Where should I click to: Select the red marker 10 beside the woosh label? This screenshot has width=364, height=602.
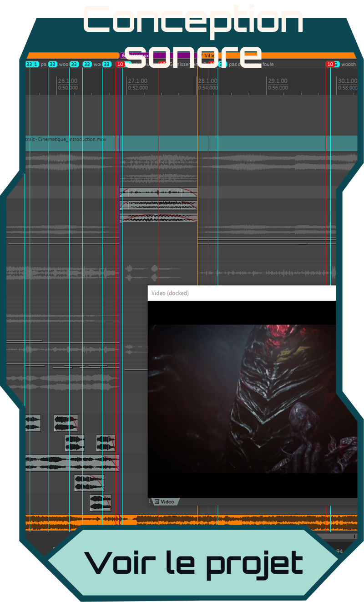(330, 64)
